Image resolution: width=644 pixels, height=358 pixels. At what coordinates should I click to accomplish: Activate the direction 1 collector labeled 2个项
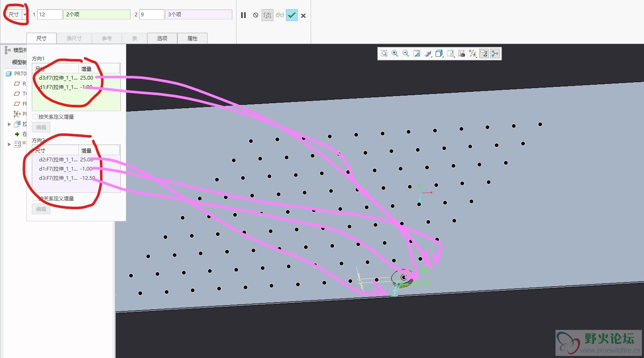click(97, 14)
